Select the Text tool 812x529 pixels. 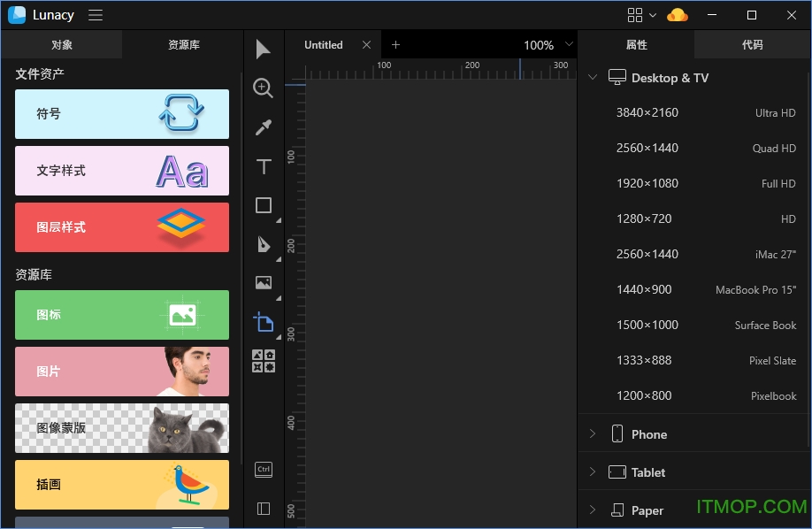click(264, 167)
